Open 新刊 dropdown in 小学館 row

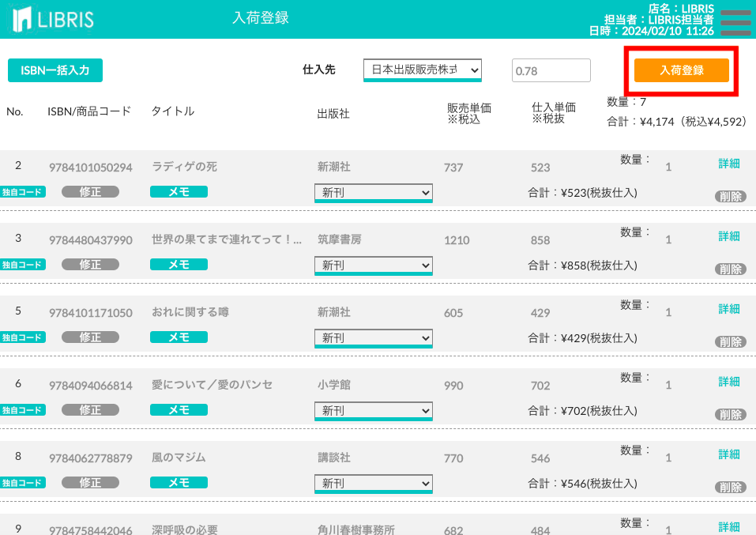(x=373, y=412)
